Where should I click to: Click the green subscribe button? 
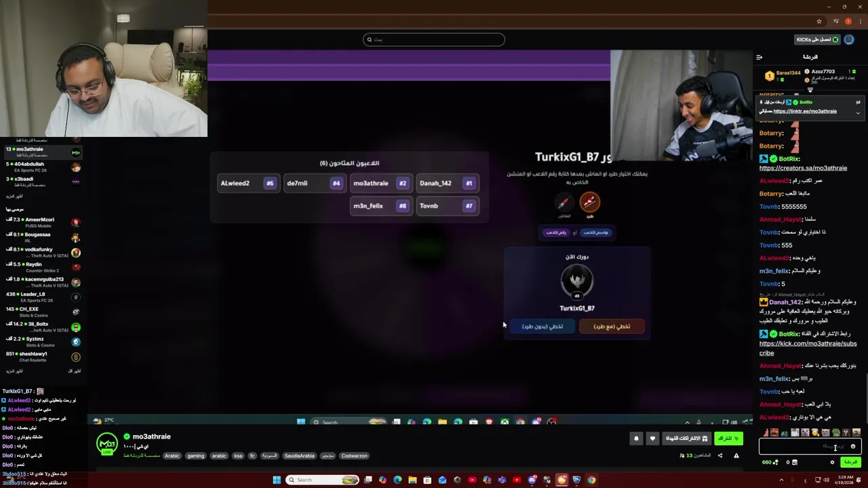tap(728, 439)
